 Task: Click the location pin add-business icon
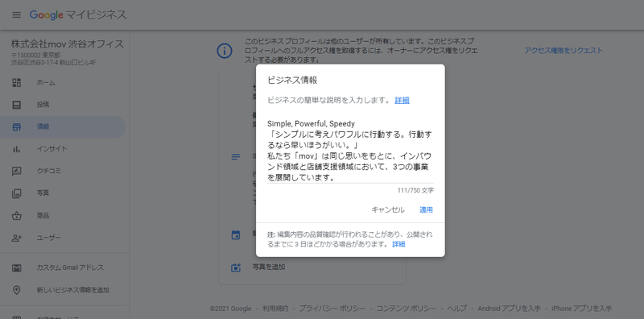pos(16,290)
